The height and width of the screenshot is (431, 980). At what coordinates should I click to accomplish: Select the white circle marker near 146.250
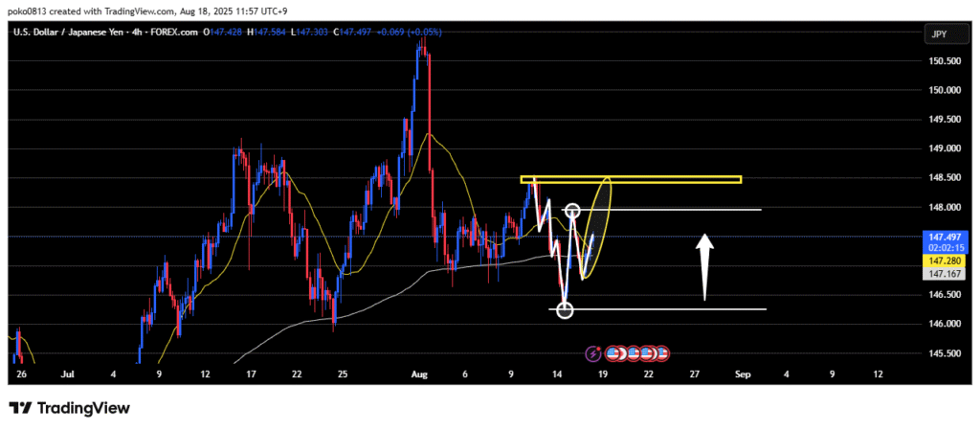(565, 309)
